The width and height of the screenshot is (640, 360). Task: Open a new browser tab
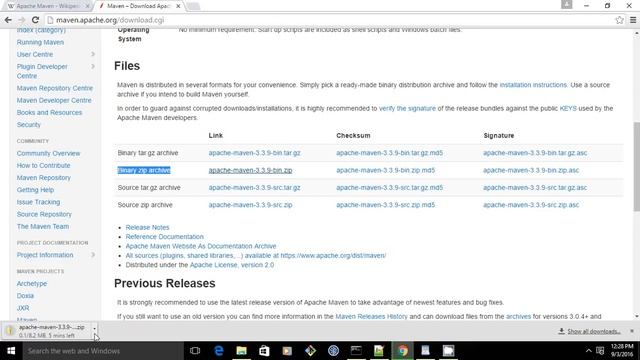pos(193,6)
